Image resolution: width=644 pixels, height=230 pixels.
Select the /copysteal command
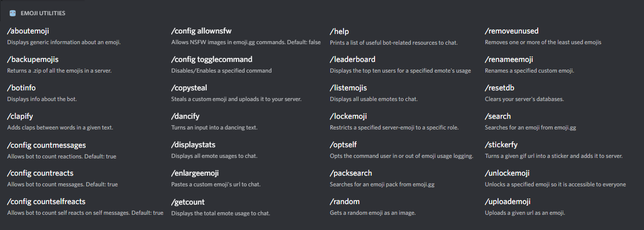[189, 88]
